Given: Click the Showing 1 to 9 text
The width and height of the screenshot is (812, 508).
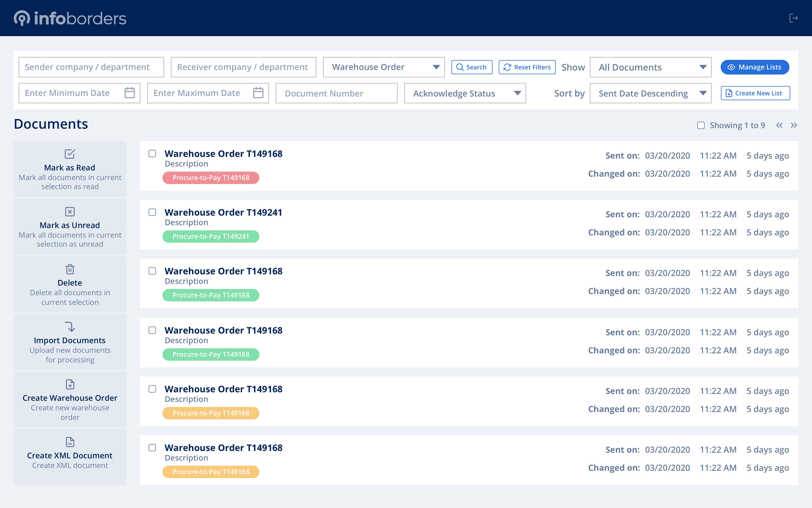Looking at the screenshot, I should [x=737, y=125].
